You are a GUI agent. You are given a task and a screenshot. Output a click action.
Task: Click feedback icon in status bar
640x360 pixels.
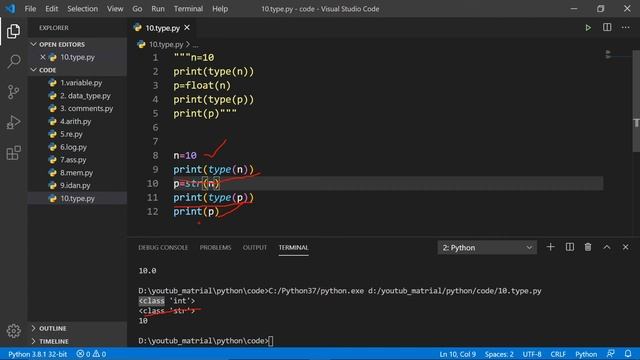coord(611,353)
